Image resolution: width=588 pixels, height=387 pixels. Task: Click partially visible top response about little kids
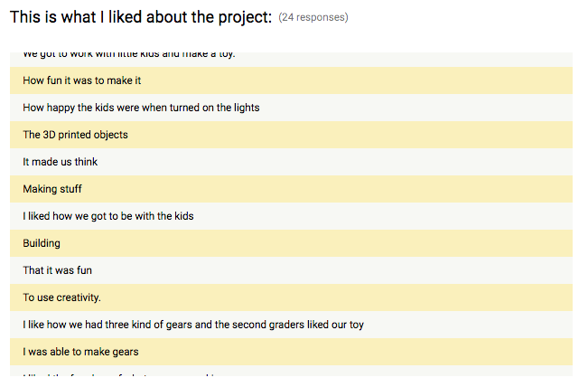291,60
